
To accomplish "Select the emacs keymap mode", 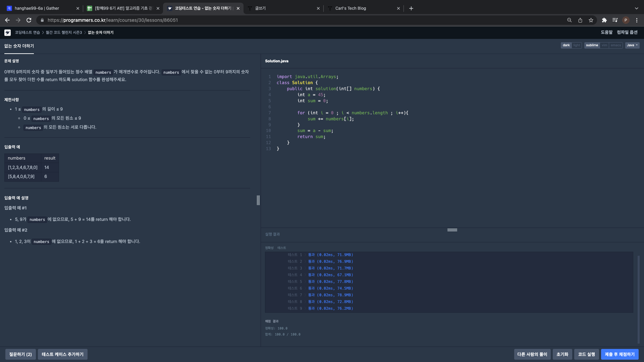I will pos(615,45).
